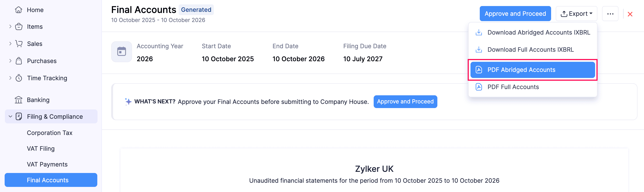Click the Items basket icon
The width and height of the screenshot is (644, 192).
[x=19, y=26]
